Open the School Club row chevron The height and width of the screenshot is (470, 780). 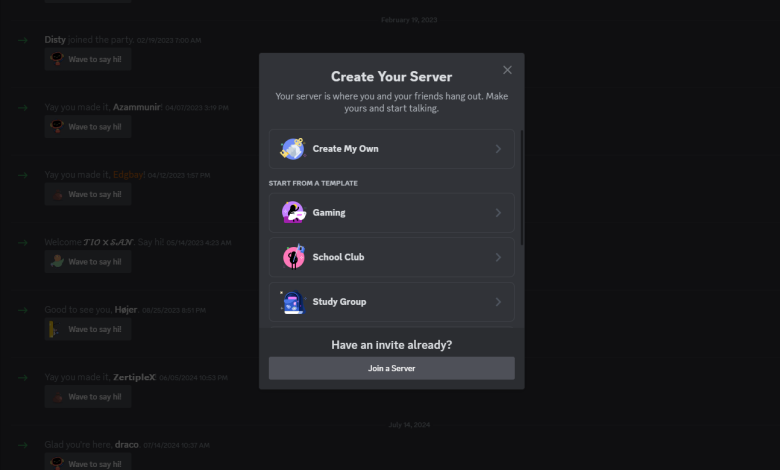498,257
